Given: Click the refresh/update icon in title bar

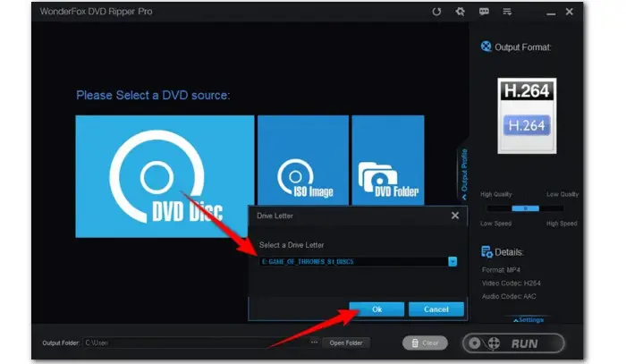Looking at the screenshot, I should pos(436,12).
